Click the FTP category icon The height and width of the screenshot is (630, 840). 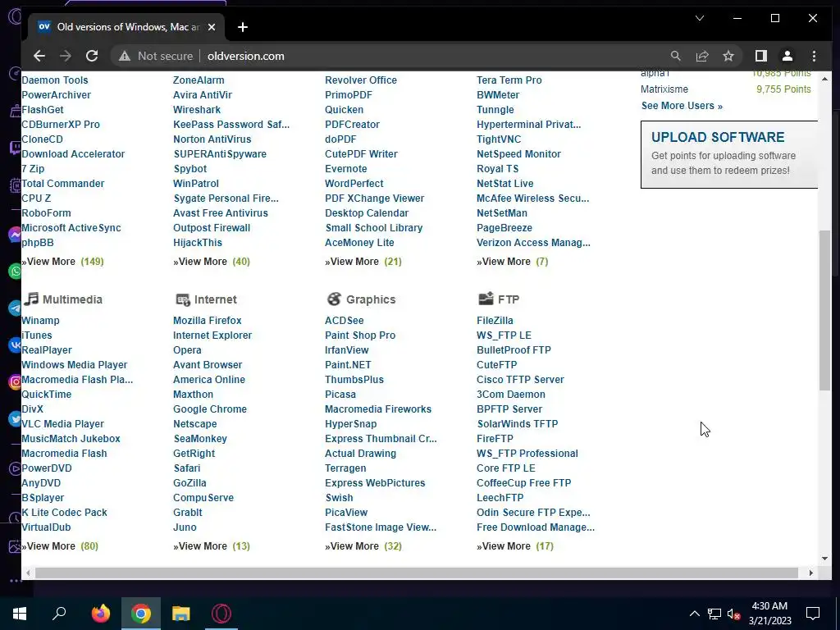point(486,299)
